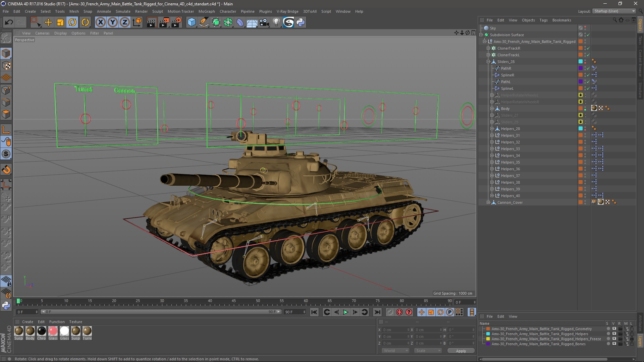The width and height of the screenshot is (644, 362).
Task: Collapse the Sliders_28 object
Action: [x=488, y=62]
